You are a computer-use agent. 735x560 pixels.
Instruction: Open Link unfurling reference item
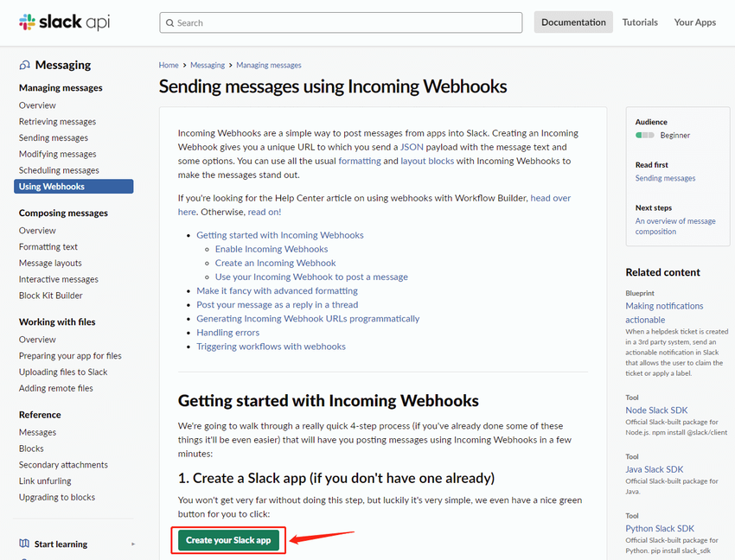click(x=45, y=481)
